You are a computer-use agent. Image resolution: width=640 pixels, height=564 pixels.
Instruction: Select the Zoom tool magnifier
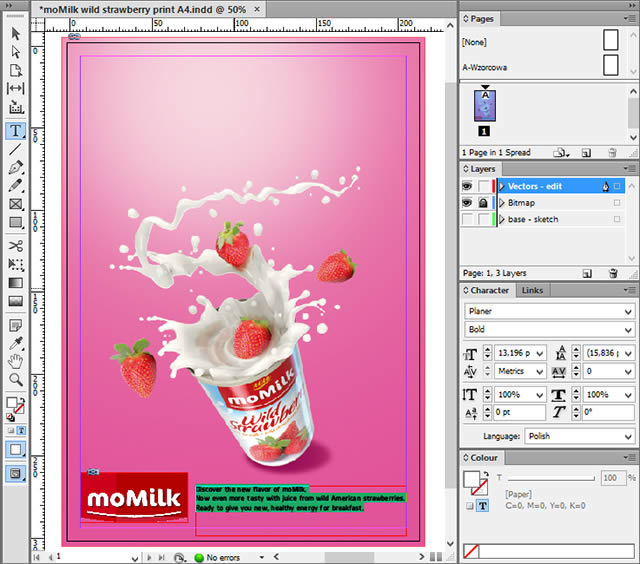16,380
